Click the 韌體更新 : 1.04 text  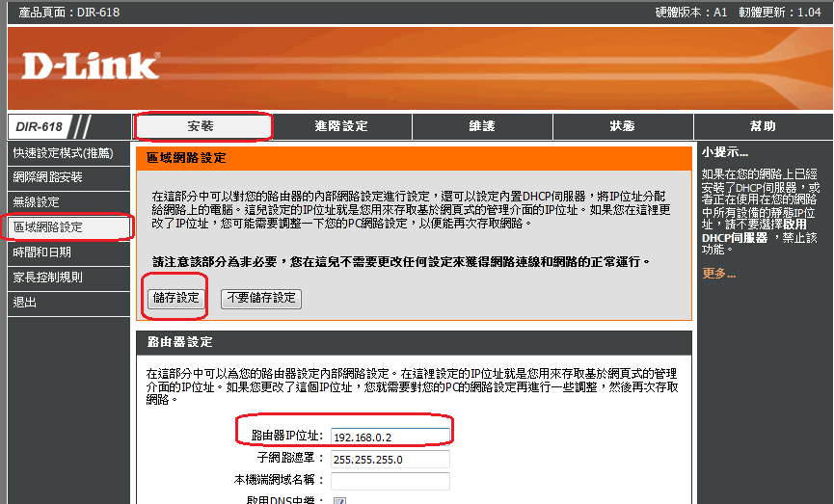click(x=780, y=13)
